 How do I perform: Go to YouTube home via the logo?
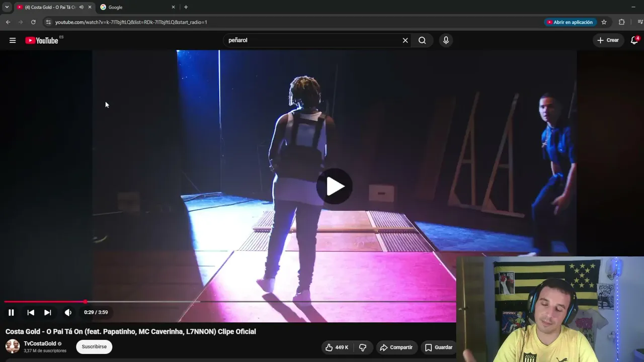coord(42,40)
